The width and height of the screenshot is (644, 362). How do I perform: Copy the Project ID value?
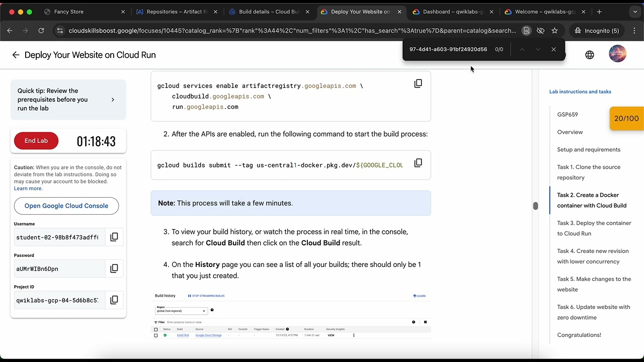114,300
